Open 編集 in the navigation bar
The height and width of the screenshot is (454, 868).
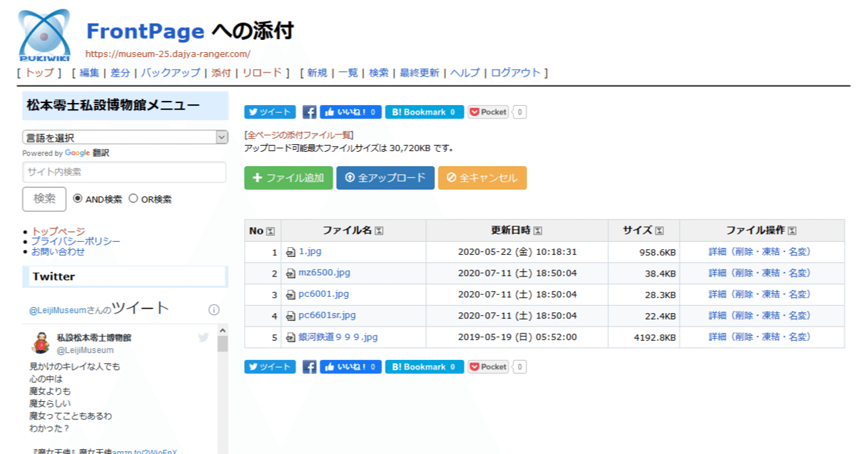[x=90, y=73]
